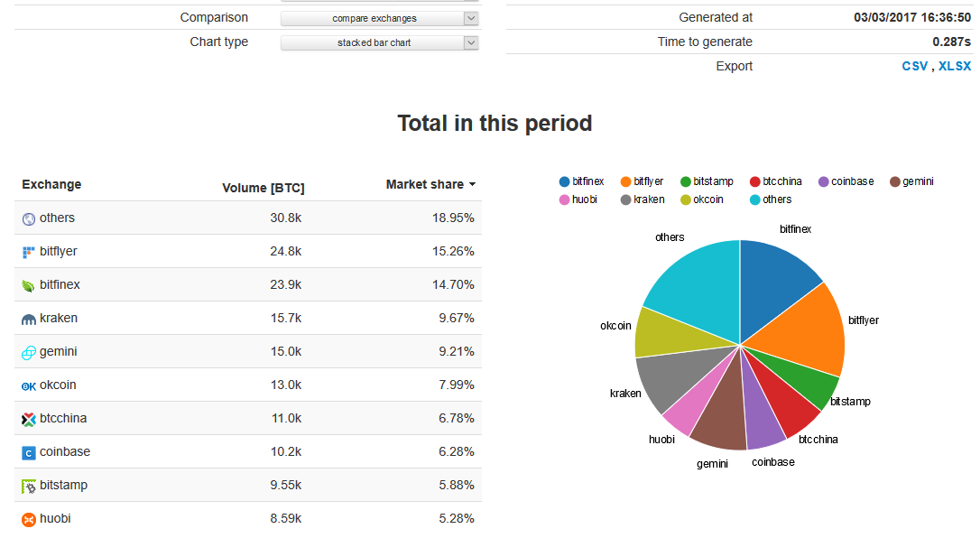Click the 11.0k volume cell

tap(286, 419)
